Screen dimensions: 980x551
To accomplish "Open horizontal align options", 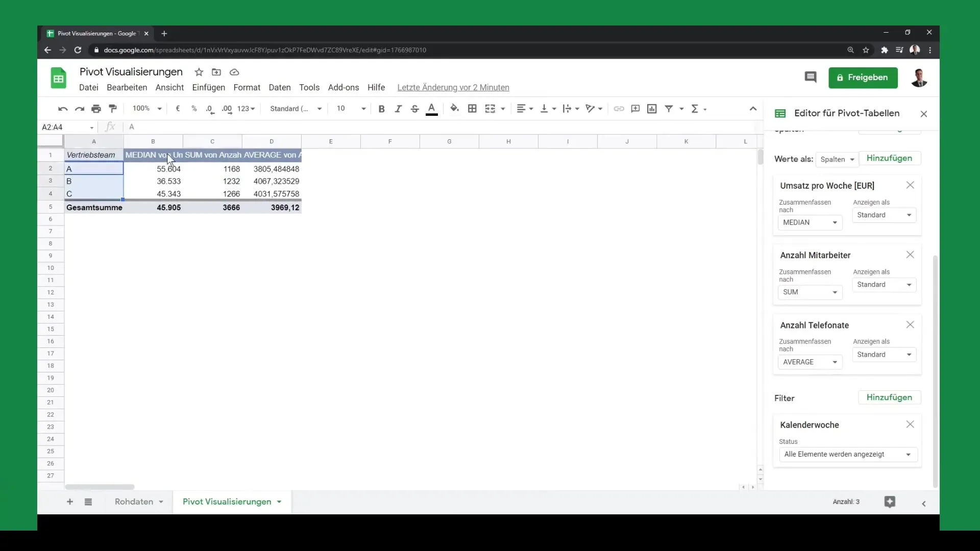I will (x=525, y=109).
